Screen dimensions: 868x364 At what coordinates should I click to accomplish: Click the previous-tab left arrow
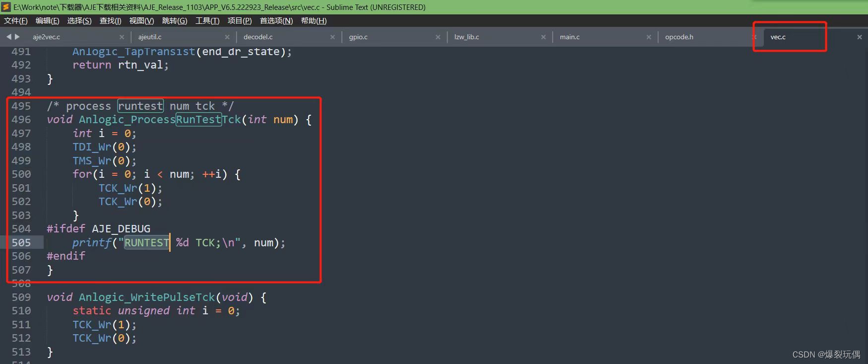(9, 37)
